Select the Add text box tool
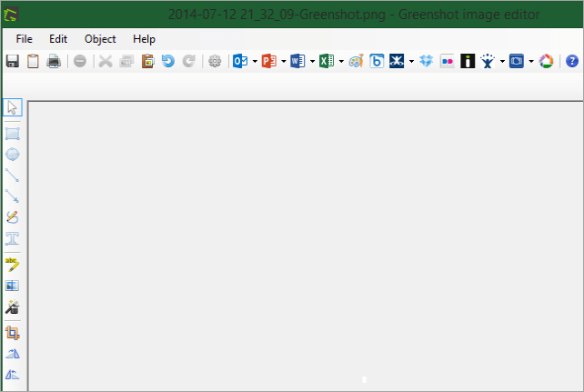584x392 pixels. point(13,238)
